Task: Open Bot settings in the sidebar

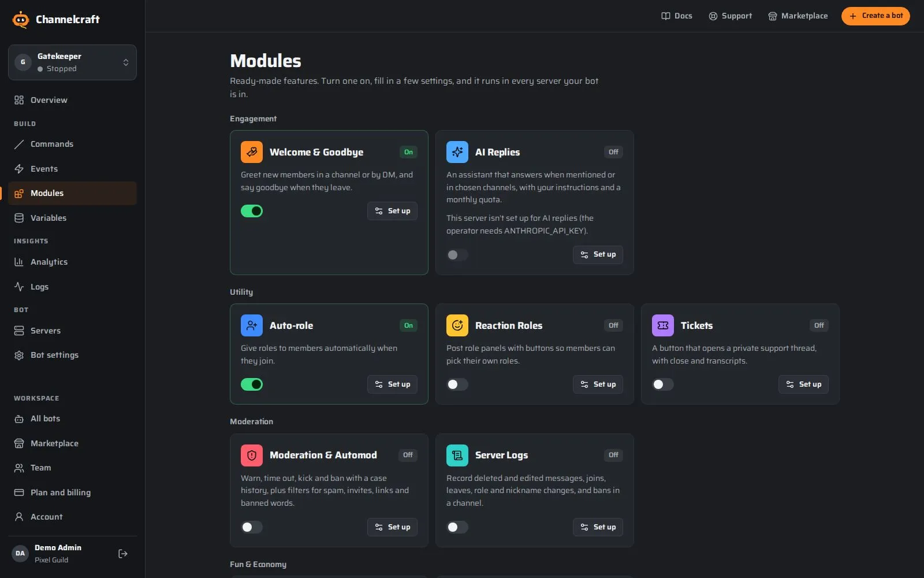Action: (x=72, y=355)
